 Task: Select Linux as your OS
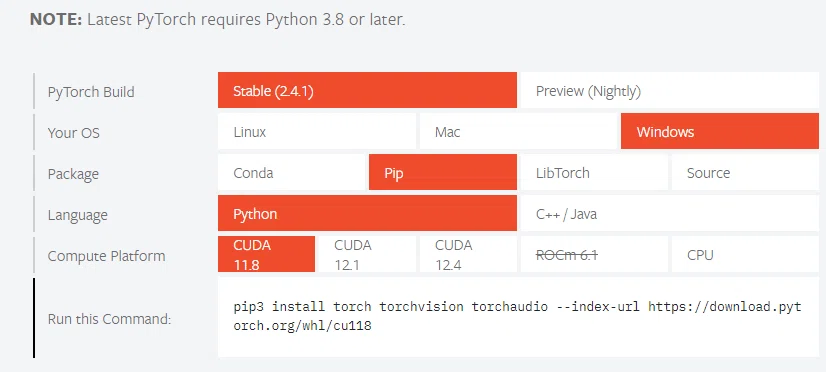[x=317, y=132]
